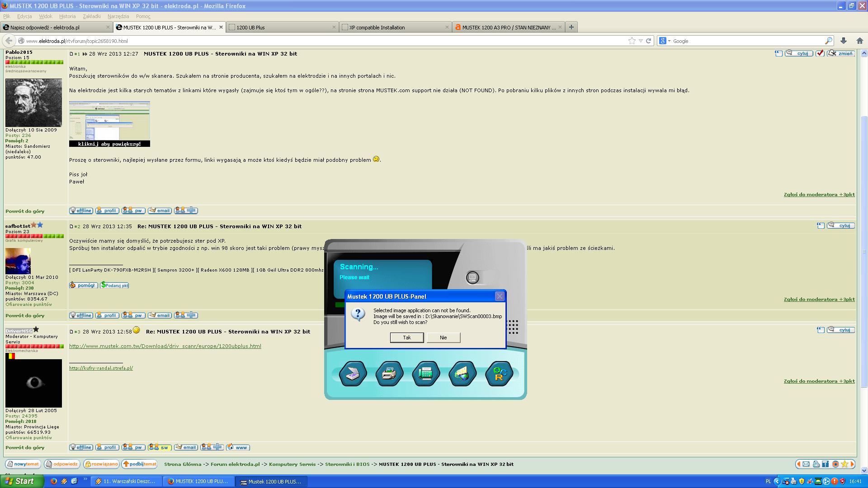Open the Edycja menu

(x=24, y=16)
